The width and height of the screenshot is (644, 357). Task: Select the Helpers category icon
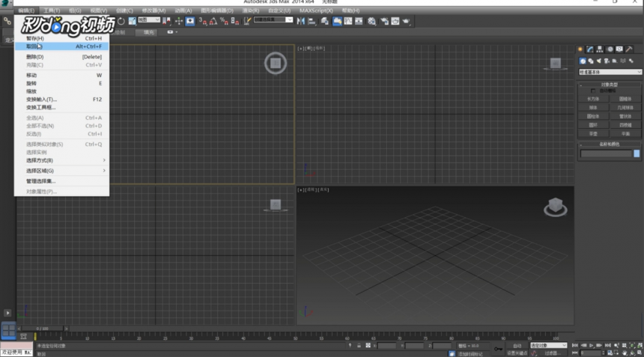tap(615, 61)
